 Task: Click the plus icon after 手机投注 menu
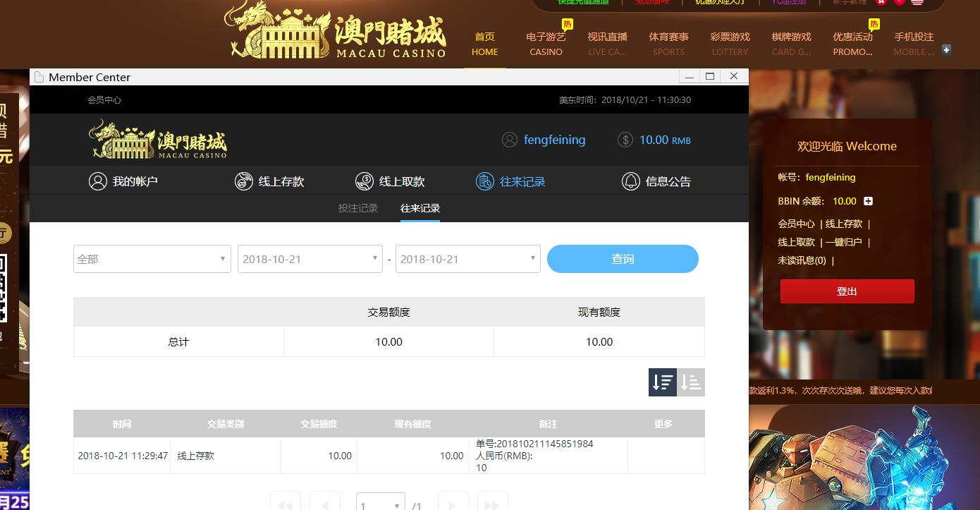(947, 49)
